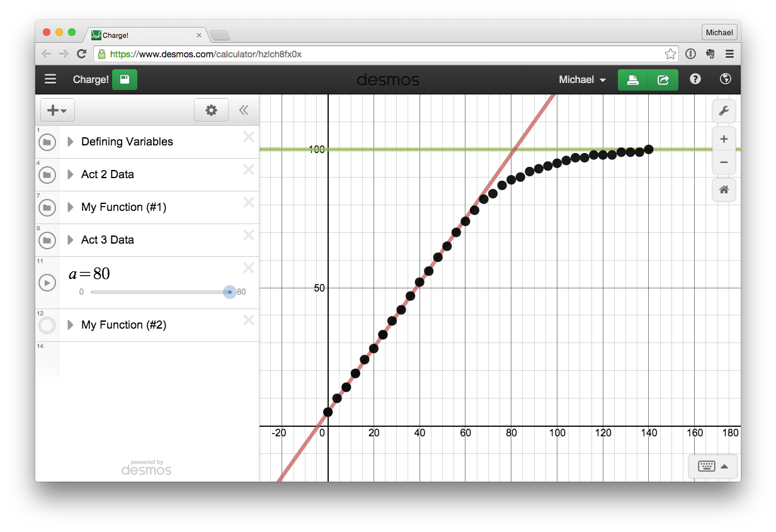This screenshot has width=776, height=532.
Task: Delete Act 3 Data folder
Action: 249,235
